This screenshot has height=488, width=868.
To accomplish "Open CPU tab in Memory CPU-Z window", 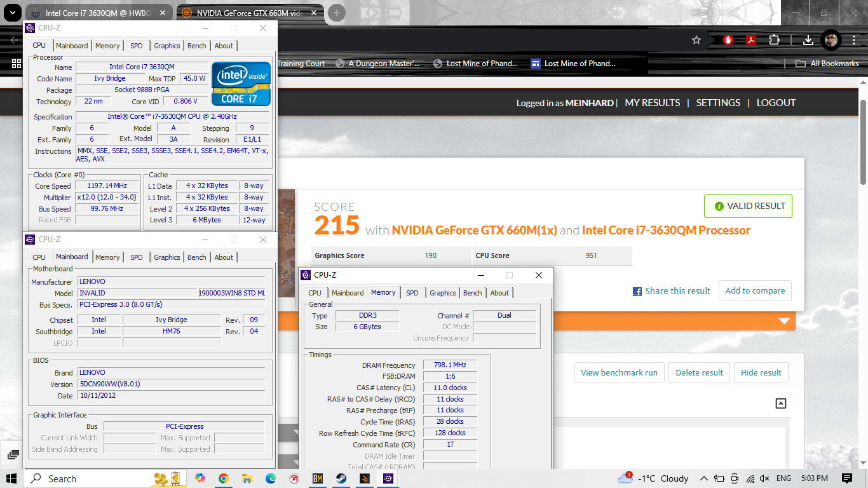I will (315, 293).
